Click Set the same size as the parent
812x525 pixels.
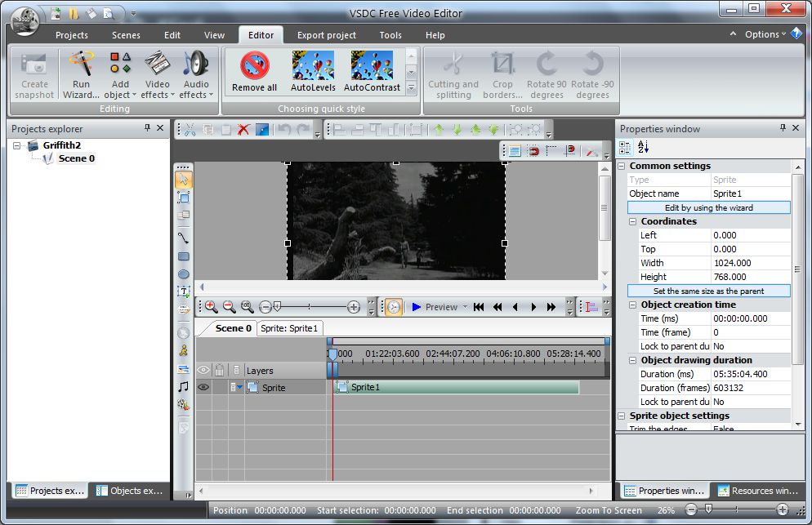pos(708,291)
